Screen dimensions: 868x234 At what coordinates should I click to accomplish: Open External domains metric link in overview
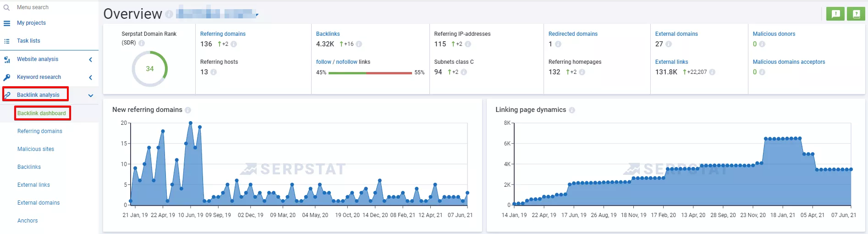click(x=676, y=34)
